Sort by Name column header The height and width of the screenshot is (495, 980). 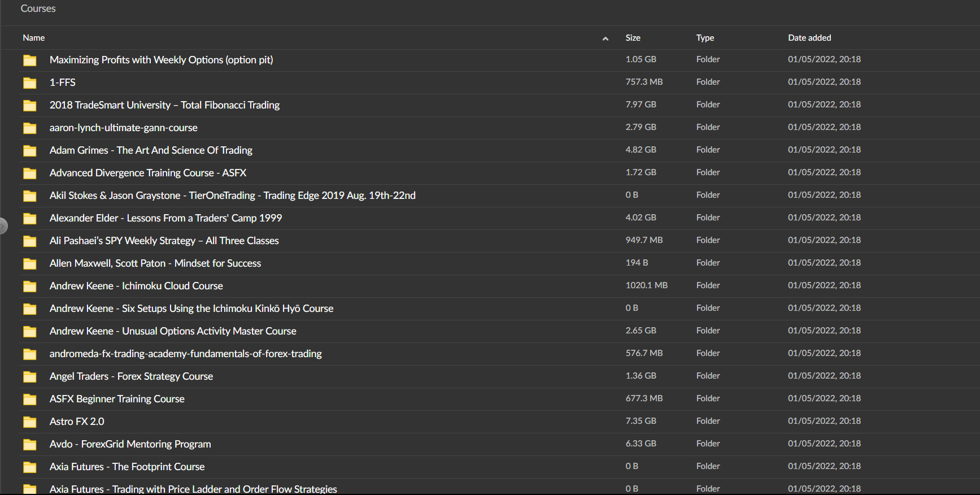[x=34, y=38]
